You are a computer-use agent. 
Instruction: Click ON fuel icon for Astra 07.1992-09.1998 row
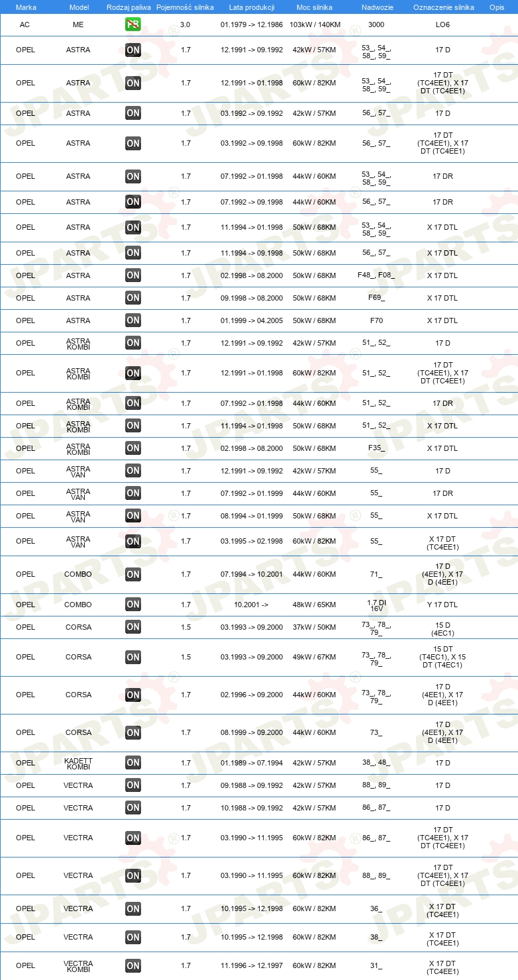[133, 202]
